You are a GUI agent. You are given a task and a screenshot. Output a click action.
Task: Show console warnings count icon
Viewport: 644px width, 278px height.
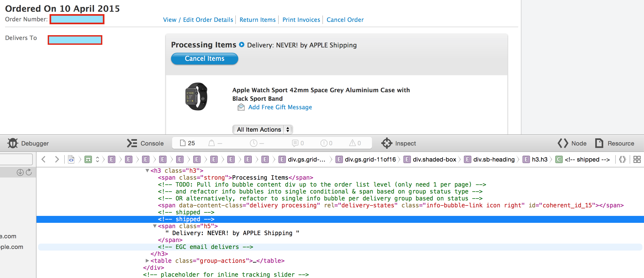(x=353, y=143)
